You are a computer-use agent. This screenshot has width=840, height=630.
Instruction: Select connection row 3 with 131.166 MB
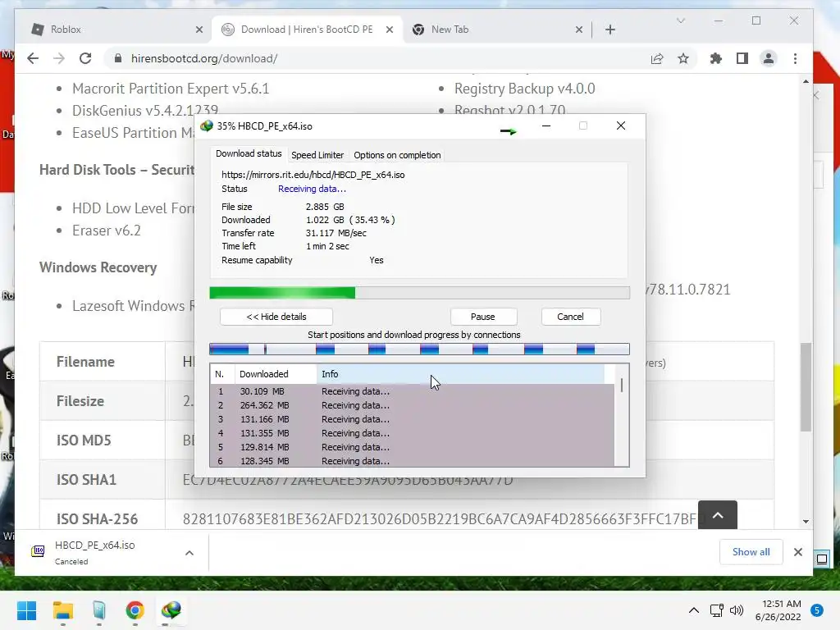click(x=413, y=419)
